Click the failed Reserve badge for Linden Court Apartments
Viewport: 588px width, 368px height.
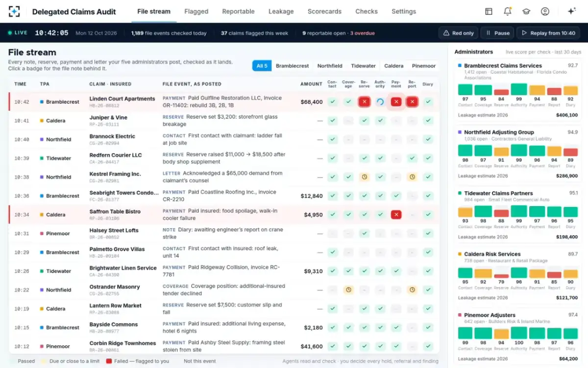[364, 102]
